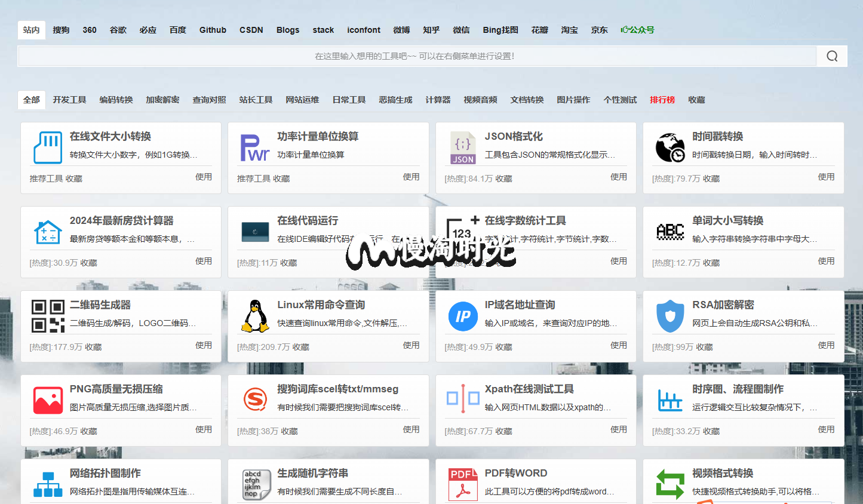This screenshot has height=504, width=863.
Task: Switch search engine to stack
Action: [323, 30]
